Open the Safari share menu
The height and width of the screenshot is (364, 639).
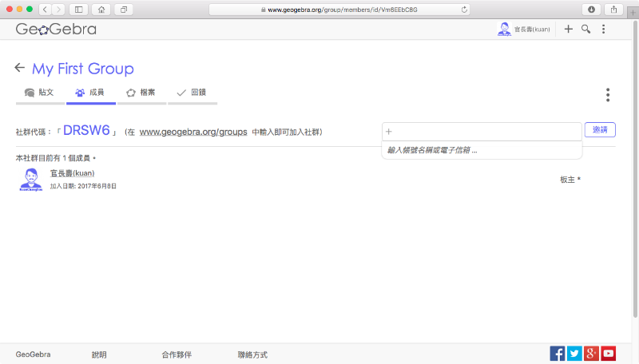(x=613, y=10)
